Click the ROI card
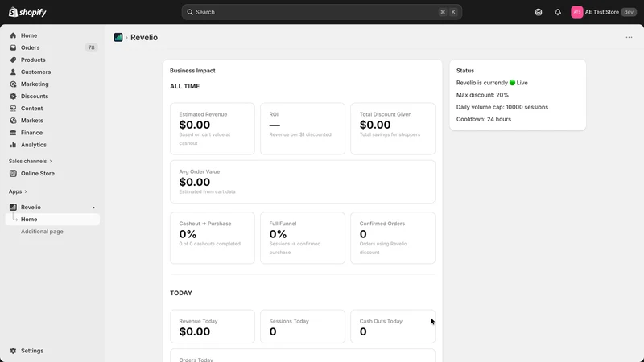The height and width of the screenshot is (362, 644). click(303, 129)
